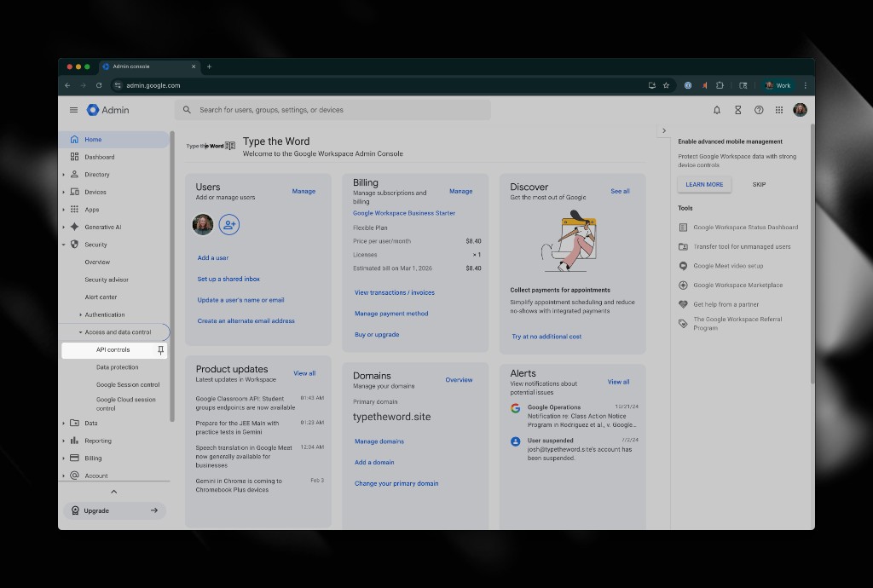Reload the page in browser toolbar
This screenshot has width=873, height=588.
click(99, 86)
